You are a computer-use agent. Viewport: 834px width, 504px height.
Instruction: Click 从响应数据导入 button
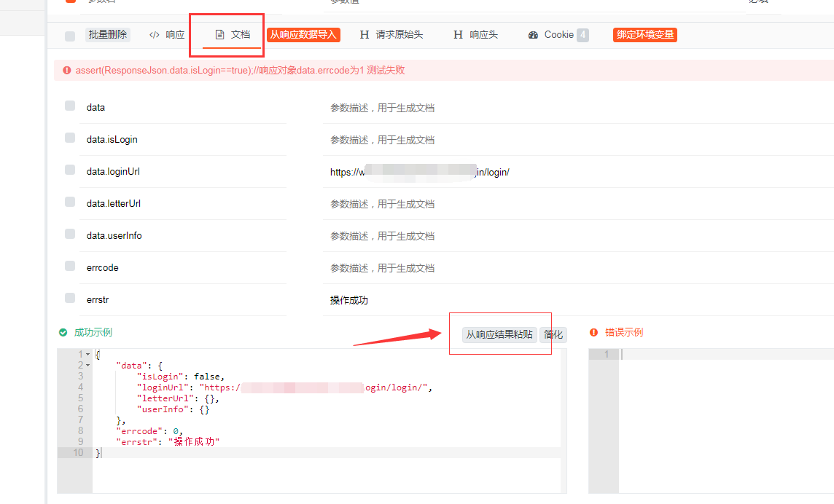303,34
